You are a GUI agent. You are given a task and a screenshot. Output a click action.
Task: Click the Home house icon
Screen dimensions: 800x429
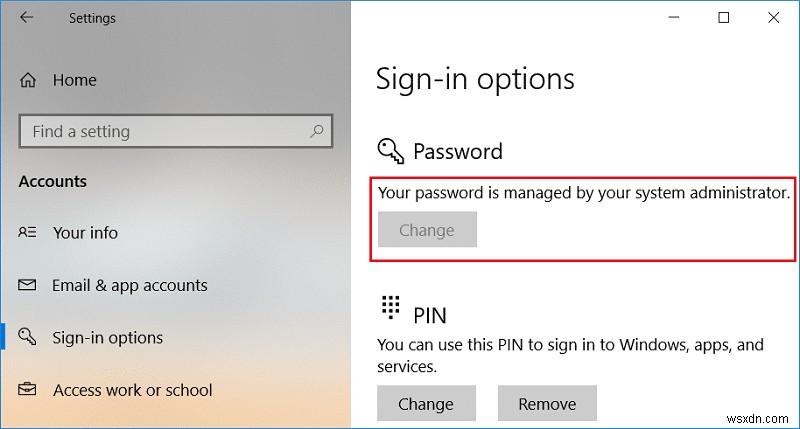[28, 80]
